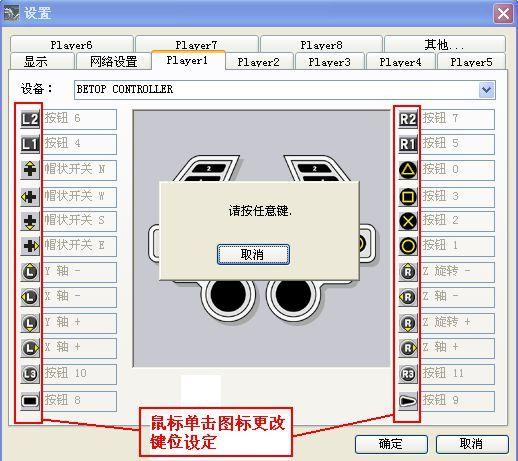518x461 pixels.
Task: Remap the left stick up icon
Action: tap(30, 272)
